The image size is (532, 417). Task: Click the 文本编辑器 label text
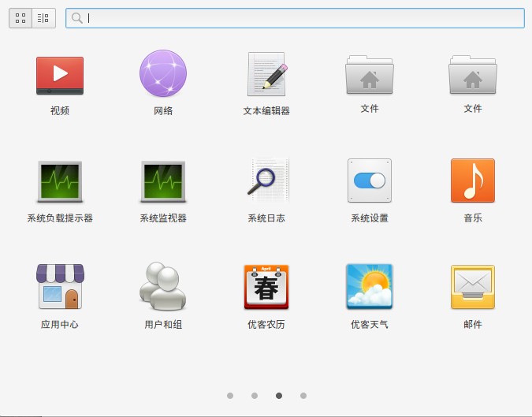(x=266, y=110)
